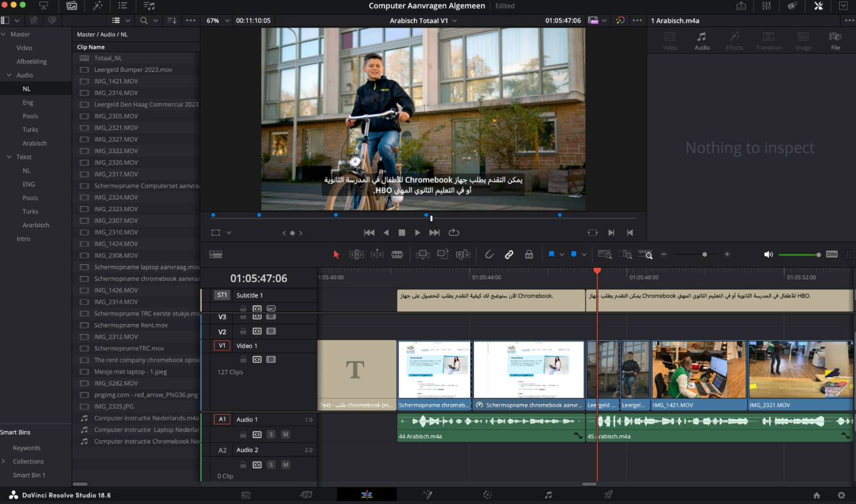Click the speaker volume icon

pos(768,254)
